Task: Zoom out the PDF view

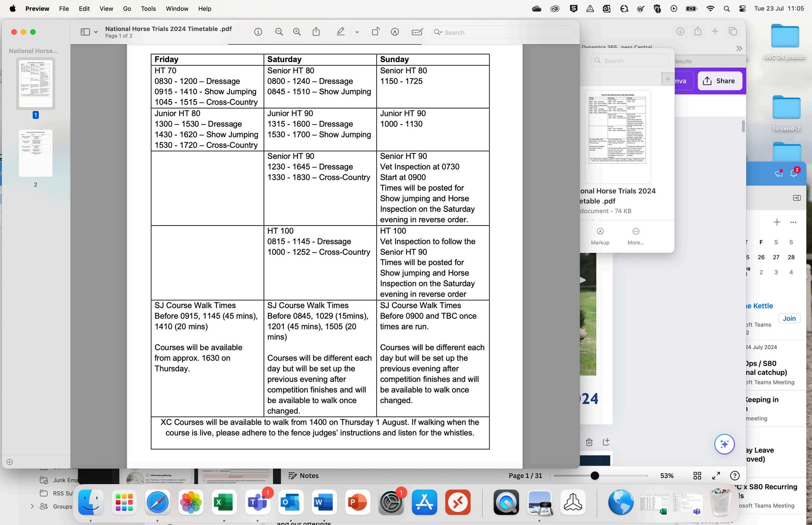Action: (279, 32)
